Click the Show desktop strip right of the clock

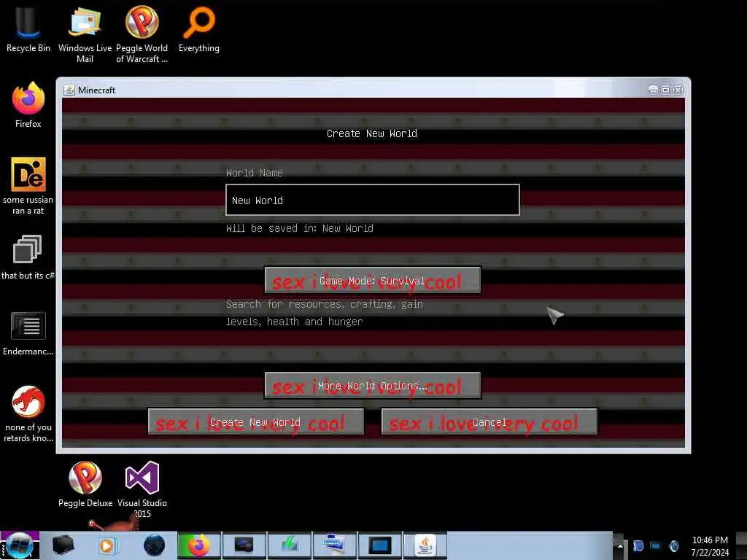pyautogui.click(x=742, y=545)
